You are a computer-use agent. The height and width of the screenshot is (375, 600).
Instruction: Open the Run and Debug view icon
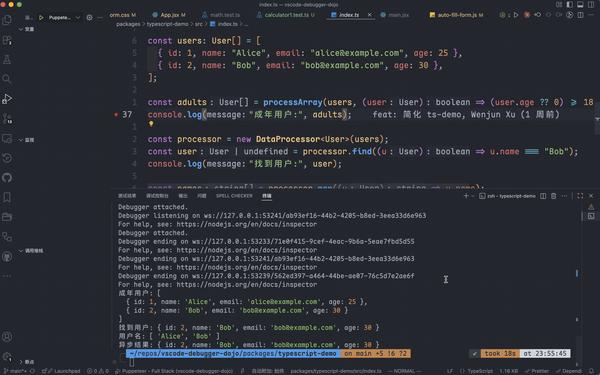coord(7,99)
